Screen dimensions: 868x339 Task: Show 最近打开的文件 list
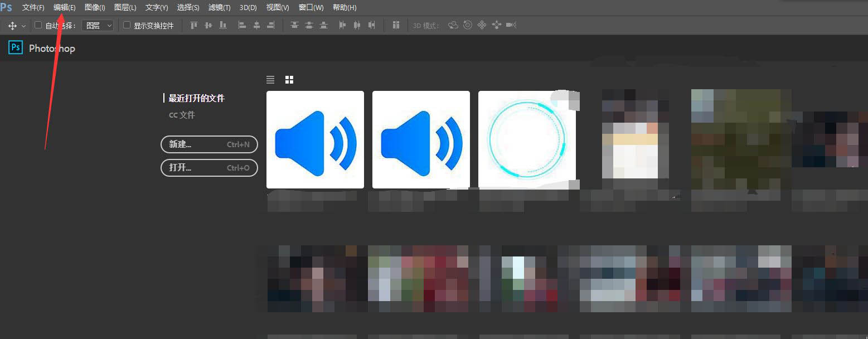point(197,98)
